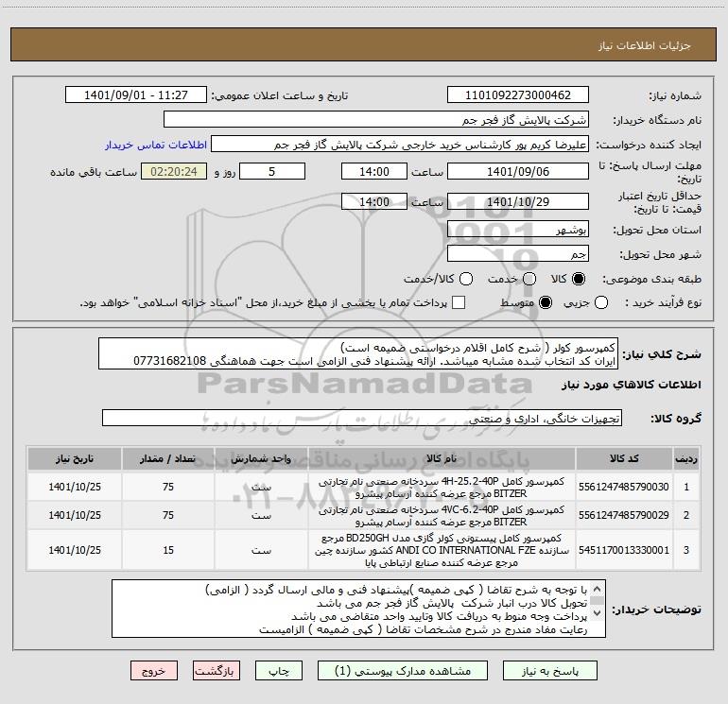
Task: Select the کالا/خدمت radio option
Action: coord(466,279)
